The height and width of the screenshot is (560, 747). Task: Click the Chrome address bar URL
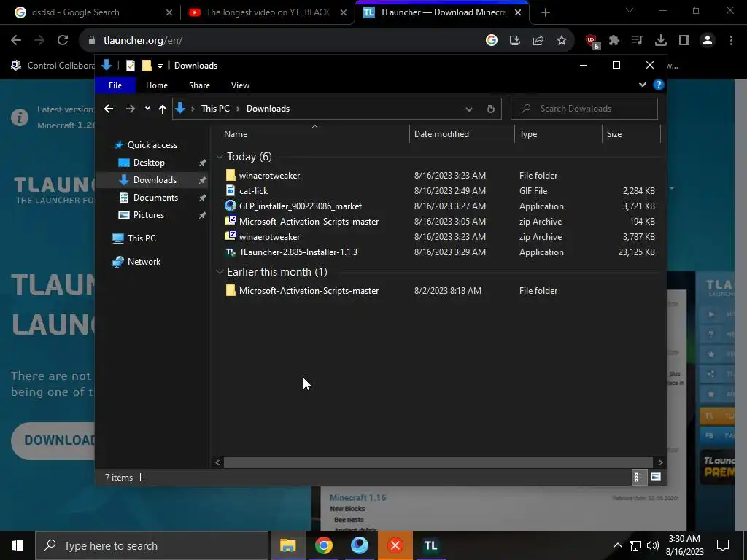(143, 41)
